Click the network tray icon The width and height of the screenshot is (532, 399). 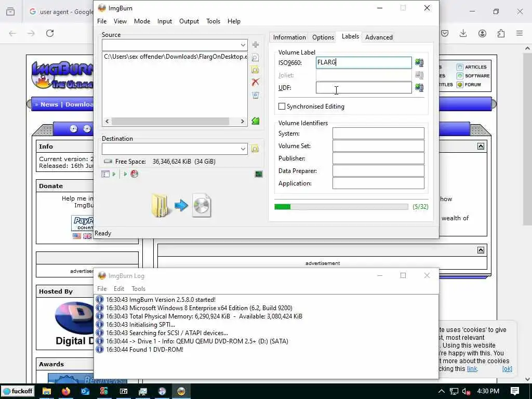point(454,391)
